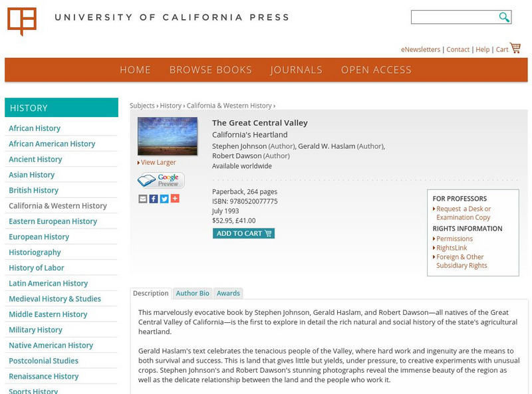The image size is (532, 394).
Task: Open the Google Preview badge
Action: [160, 180]
